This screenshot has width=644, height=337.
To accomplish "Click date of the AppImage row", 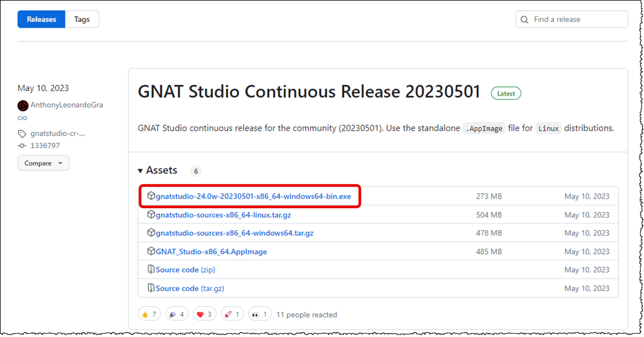I will point(587,251).
